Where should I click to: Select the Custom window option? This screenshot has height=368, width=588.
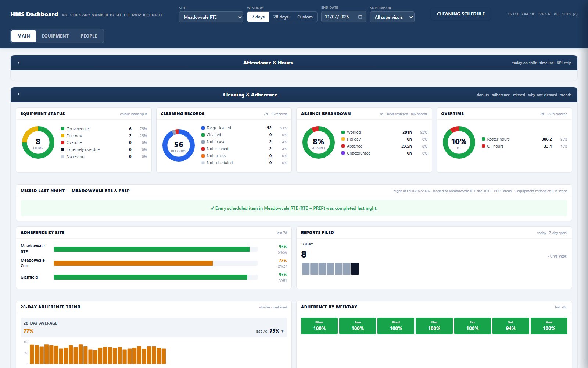(305, 17)
